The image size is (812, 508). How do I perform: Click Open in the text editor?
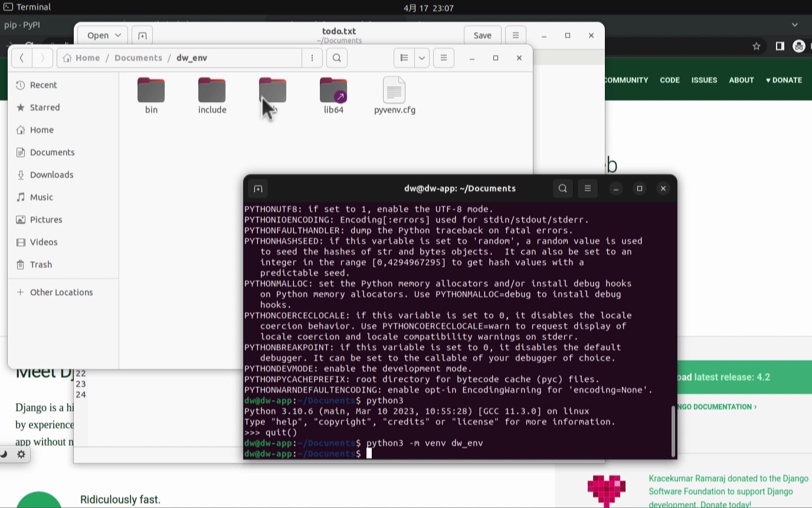98,35
